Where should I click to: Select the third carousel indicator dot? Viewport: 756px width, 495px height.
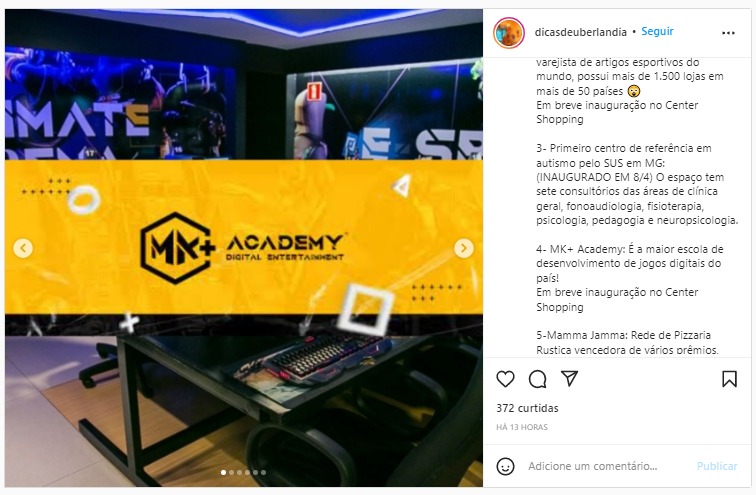click(239, 472)
